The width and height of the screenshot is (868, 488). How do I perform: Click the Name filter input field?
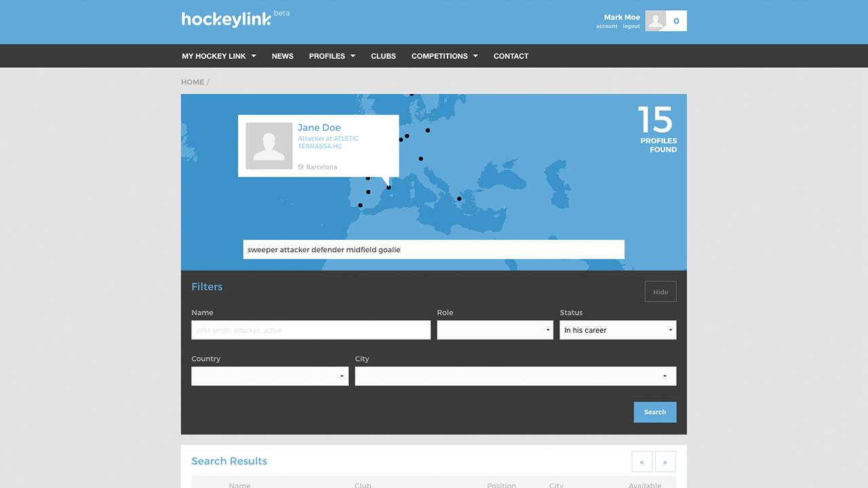point(311,330)
